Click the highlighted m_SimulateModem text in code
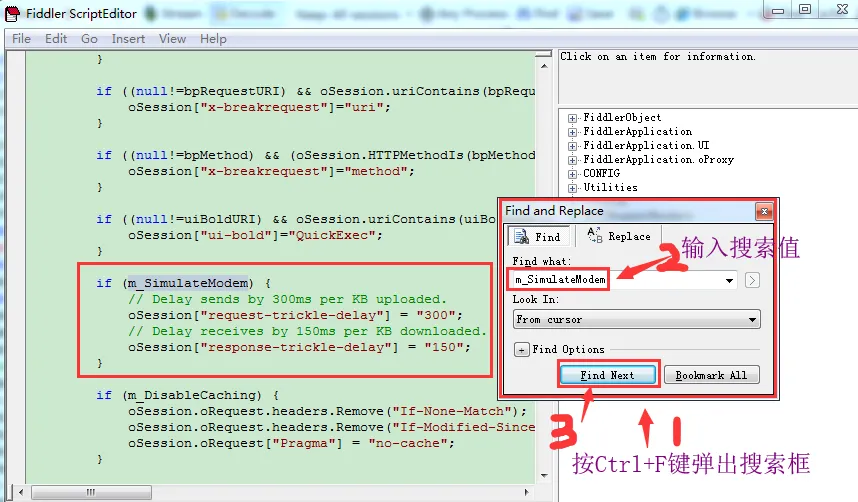The height and width of the screenshot is (502, 858). click(x=188, y=283)
